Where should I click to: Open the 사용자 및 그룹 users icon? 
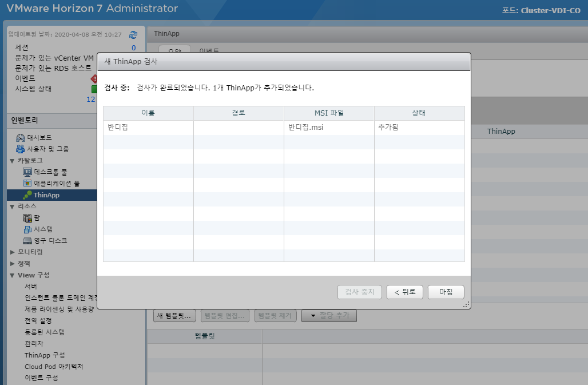click(x=20, y=149)
